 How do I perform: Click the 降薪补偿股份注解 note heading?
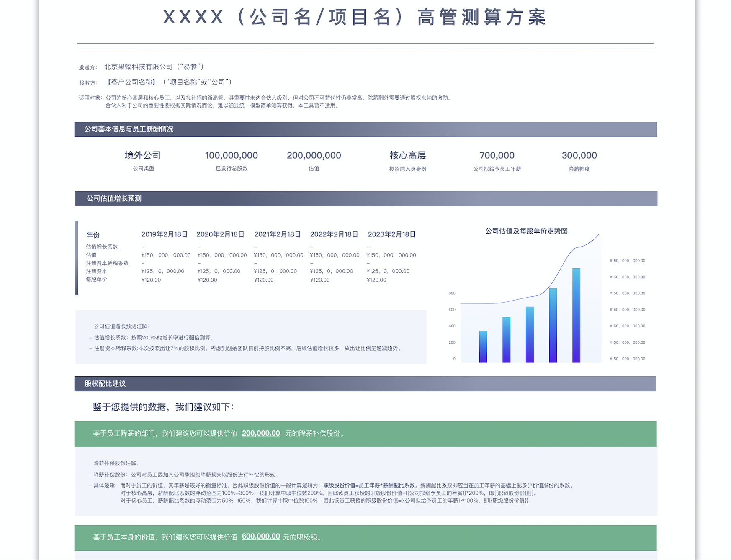click(x=116, y=463)
